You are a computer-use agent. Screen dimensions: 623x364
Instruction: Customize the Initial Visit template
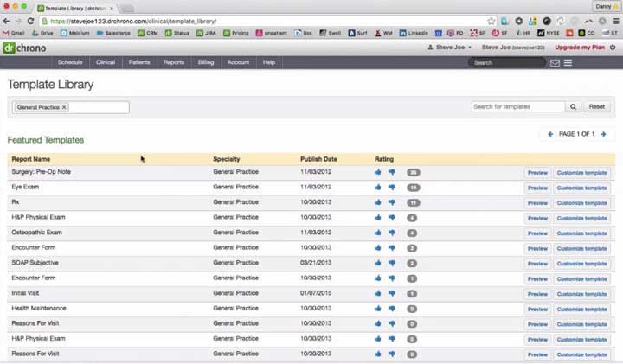point(581,294)
